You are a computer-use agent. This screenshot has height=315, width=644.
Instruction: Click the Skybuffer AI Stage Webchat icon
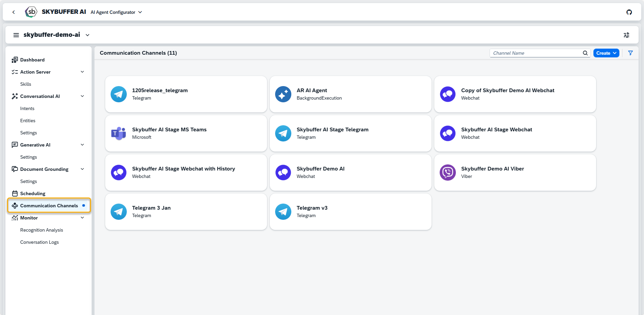coord(448,133)
